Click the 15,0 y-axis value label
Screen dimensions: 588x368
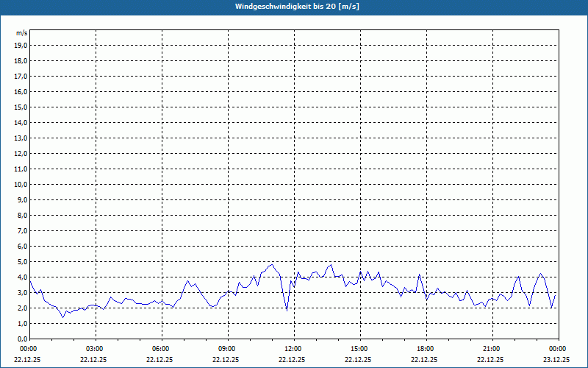point(21,107)
